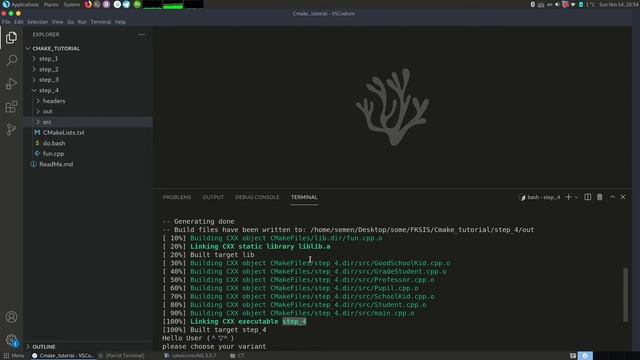Viewport: 640px width, 360px height.
Task: Expand the src folder
Action: point(88,122)
